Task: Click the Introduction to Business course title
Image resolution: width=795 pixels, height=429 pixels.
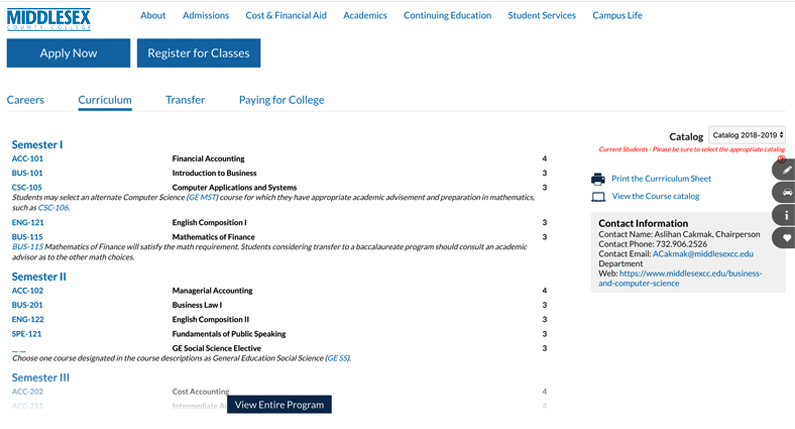Action: click(x=214, y=173)
